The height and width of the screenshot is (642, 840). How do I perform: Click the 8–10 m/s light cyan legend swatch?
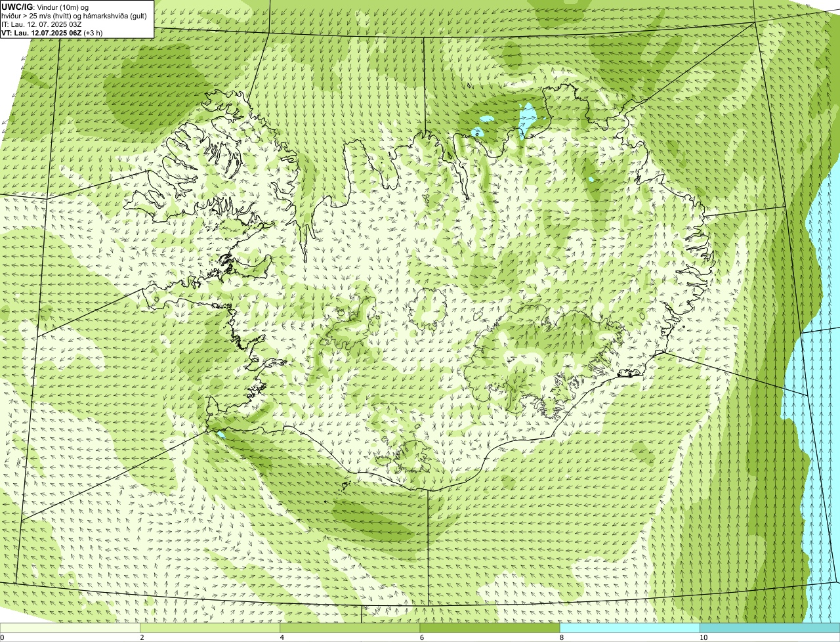tap(630, 628)
